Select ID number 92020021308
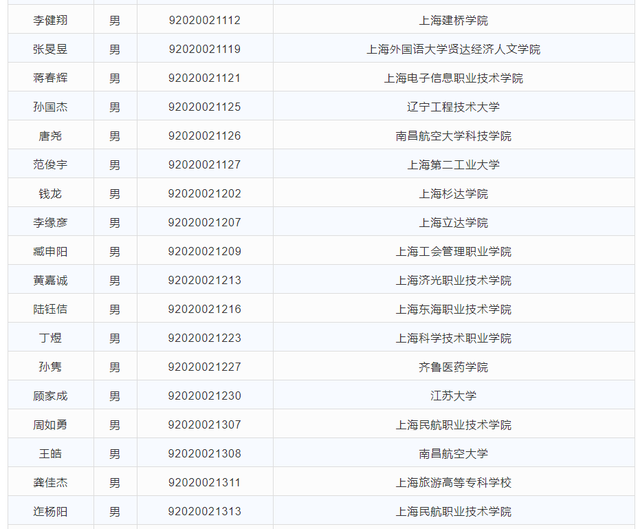 pos(204,454)
